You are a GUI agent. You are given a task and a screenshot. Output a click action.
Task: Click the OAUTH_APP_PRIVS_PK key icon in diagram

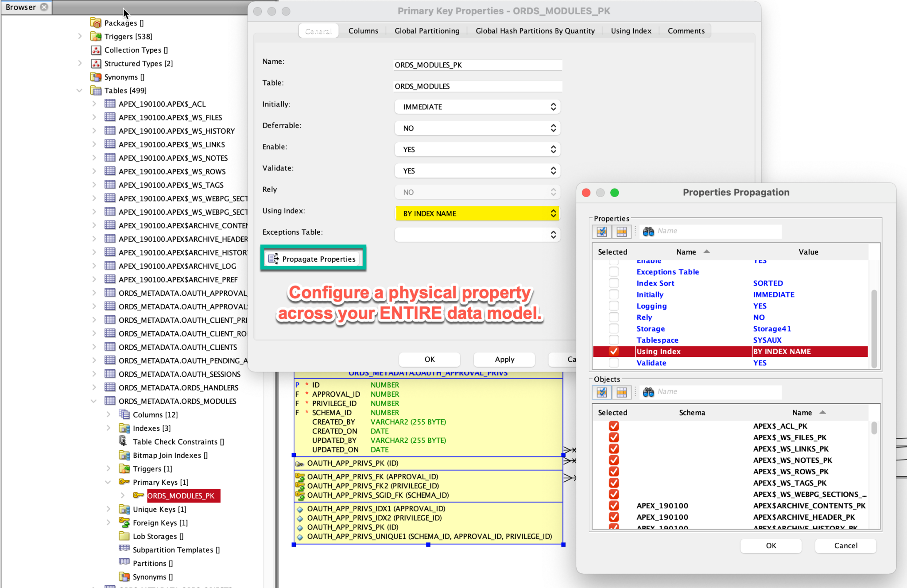[x=300, y=463]
